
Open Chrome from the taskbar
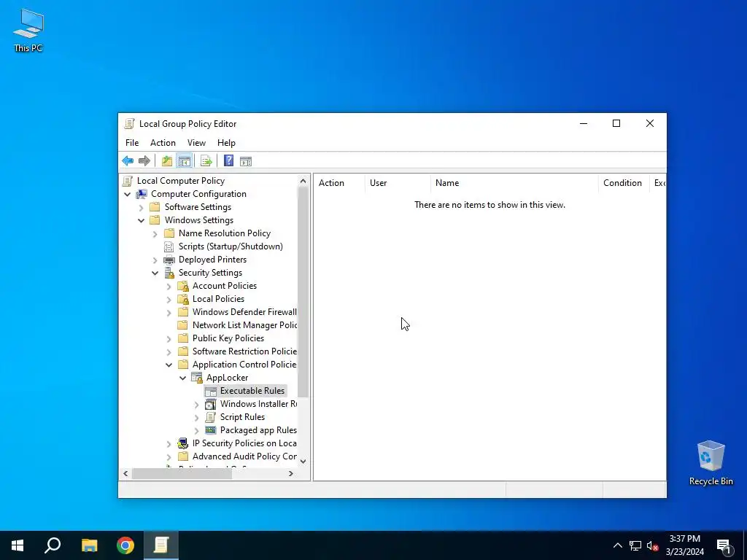tap(125, 545)
